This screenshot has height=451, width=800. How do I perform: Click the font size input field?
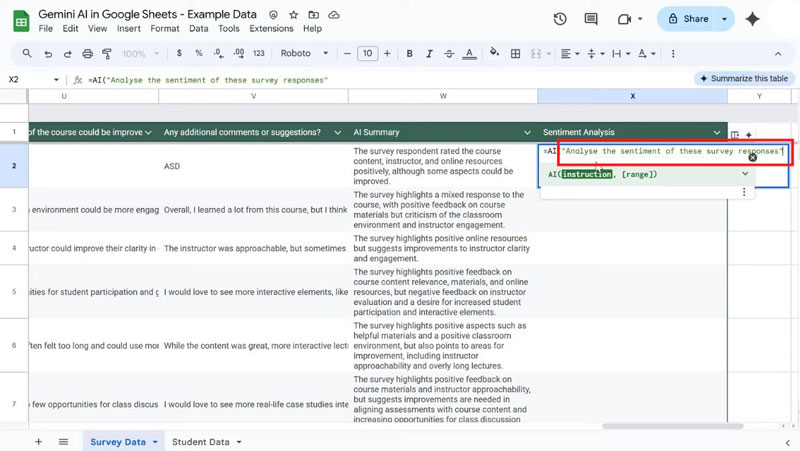pyautogui.click(x=367, y=53)
